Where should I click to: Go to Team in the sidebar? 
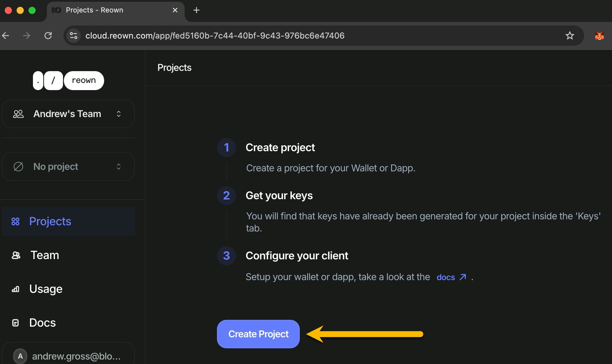click(x=45, y=255)
